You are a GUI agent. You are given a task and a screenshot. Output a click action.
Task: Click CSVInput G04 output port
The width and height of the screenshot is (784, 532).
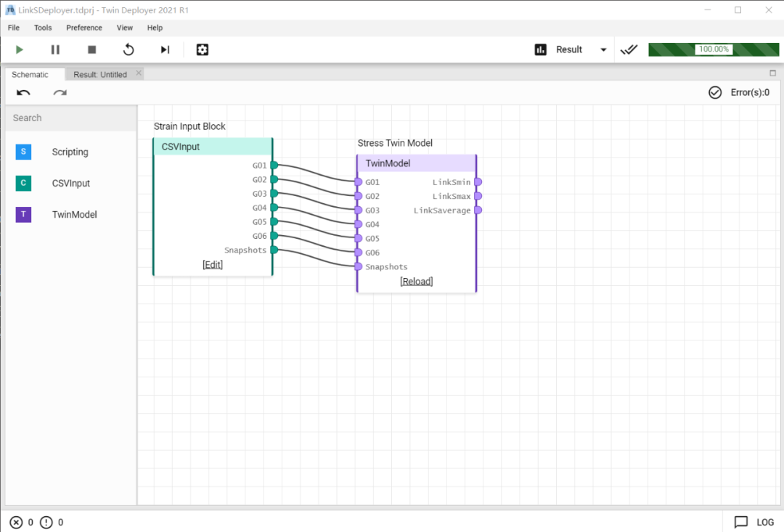(x=274, y=207)
